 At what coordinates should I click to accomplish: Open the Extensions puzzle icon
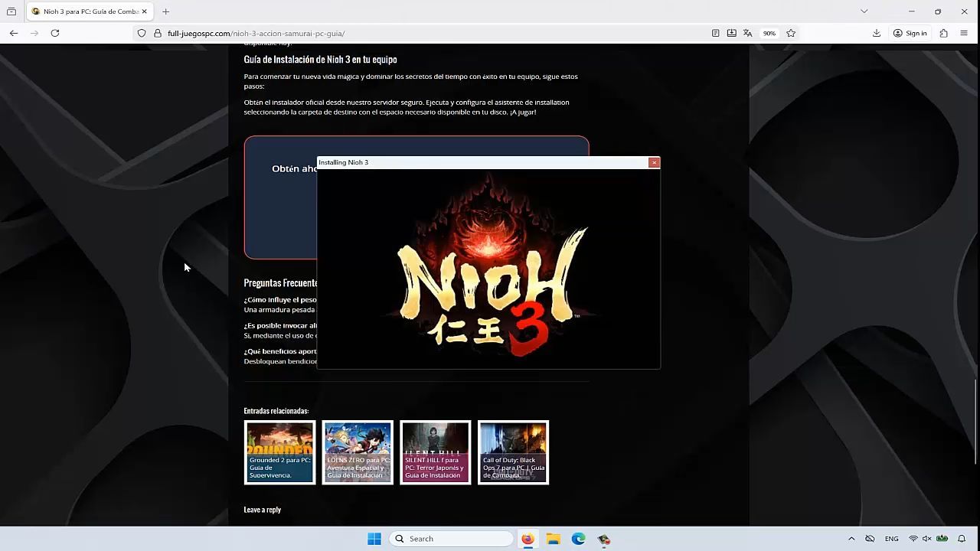(x=943, y=33)
